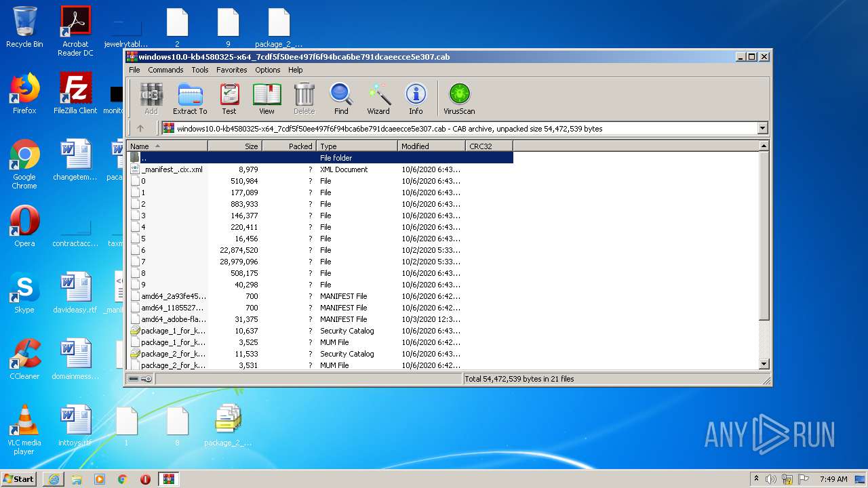Sort list by Size column
The width and height of the screenshot is (868, 488).
coord(235,146)
